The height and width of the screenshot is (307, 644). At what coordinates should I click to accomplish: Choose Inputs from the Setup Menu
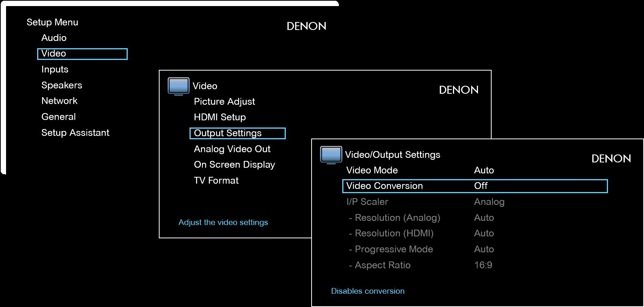(x=55, y=69)
